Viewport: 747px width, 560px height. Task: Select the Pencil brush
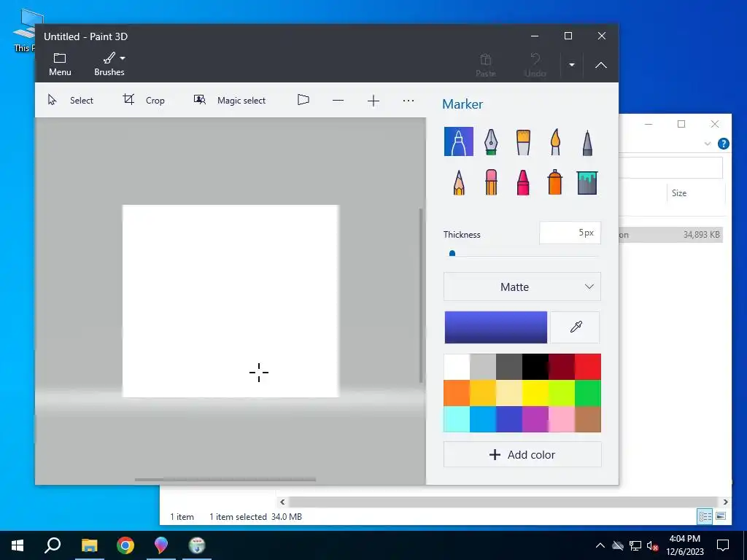(458, 182)
